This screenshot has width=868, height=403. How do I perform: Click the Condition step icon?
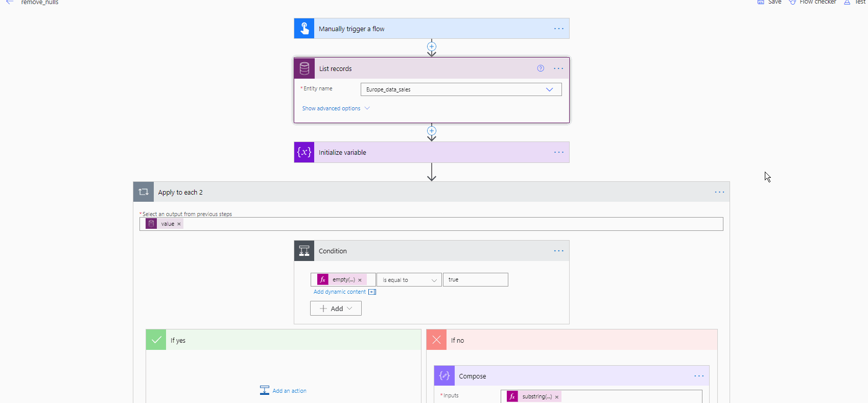(x=304, y=251)
